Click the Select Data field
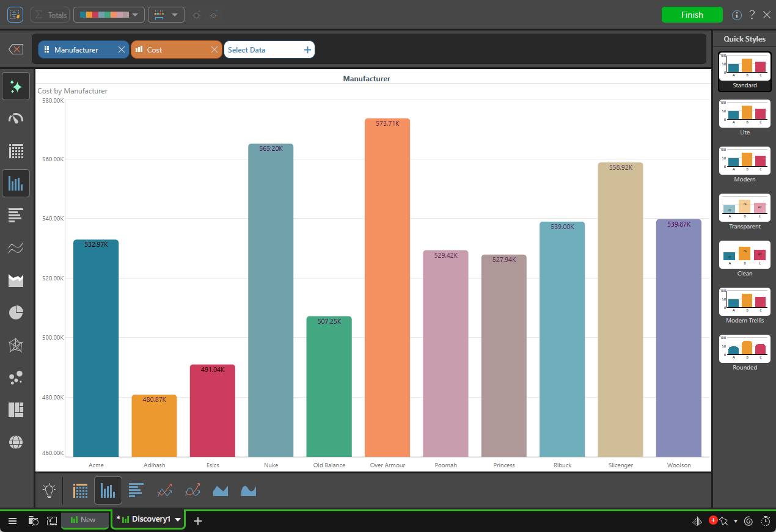 tap(269, 49)
